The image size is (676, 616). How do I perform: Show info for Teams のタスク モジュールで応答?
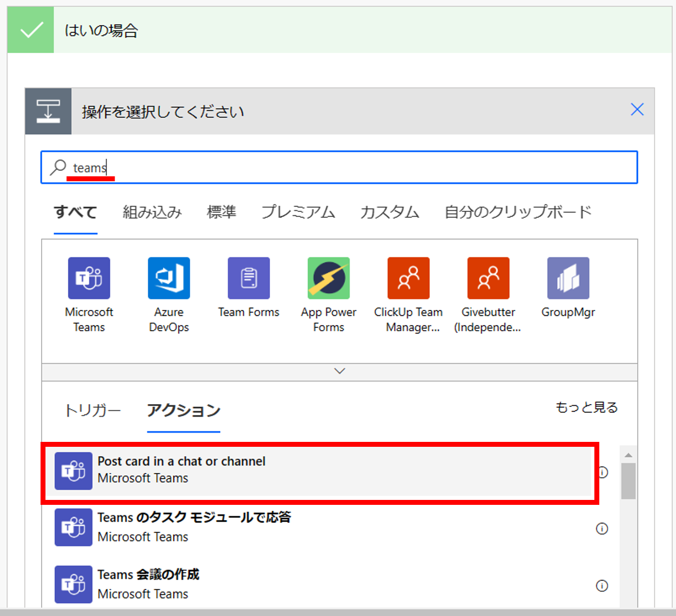[x=602, y=528]
